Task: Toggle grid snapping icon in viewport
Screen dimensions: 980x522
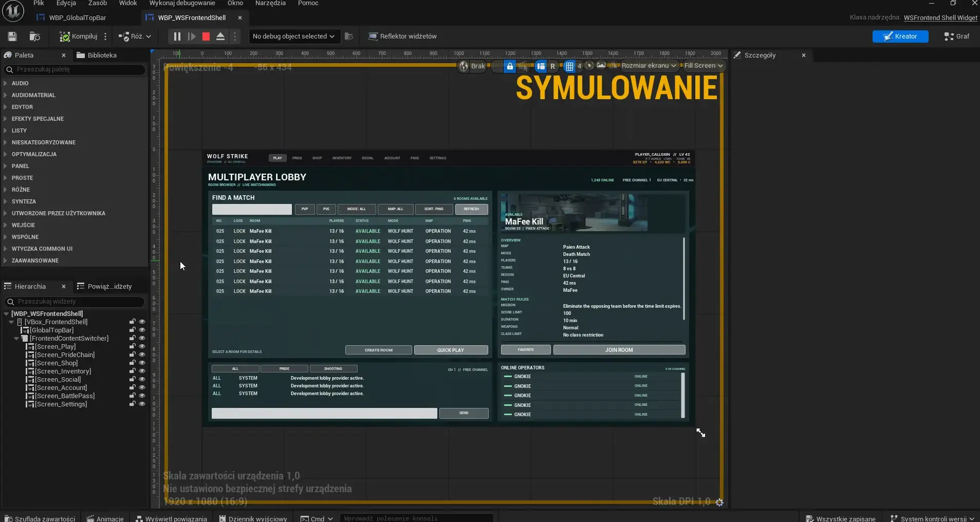Action: pyautogui.click(x=569, y=66)
